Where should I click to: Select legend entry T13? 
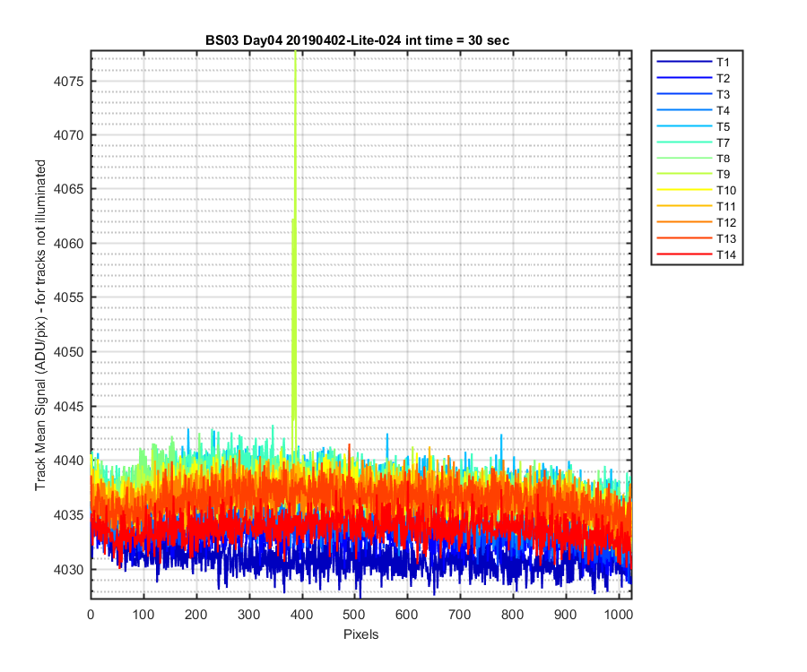coord(697,238)
